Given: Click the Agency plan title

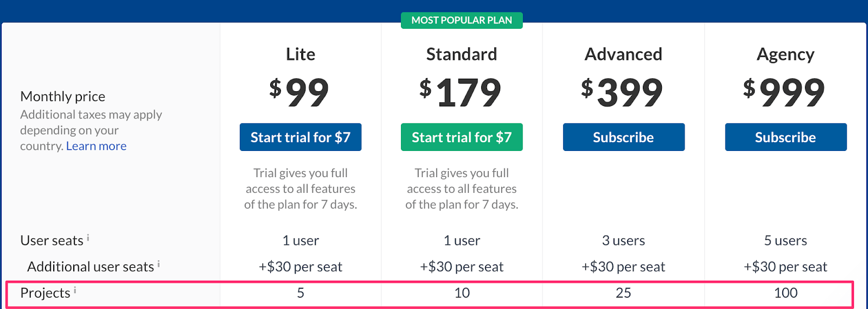Looking at the screenshot, I should 786,55.
